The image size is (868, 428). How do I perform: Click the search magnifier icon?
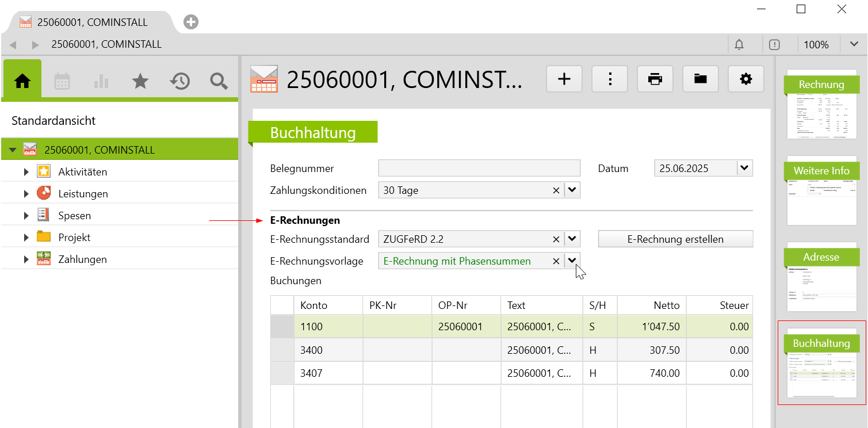pyautogui.click(x=219, y=81)
